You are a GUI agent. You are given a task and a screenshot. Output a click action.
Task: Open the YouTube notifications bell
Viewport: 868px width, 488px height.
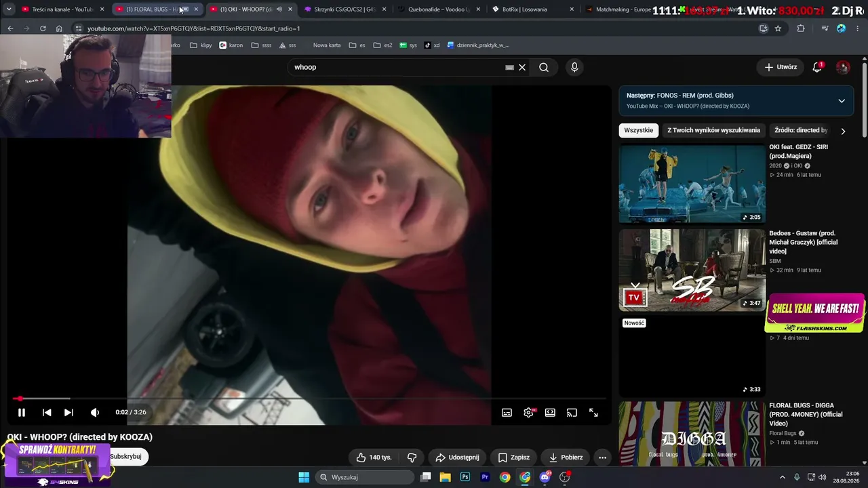tap(817, 67)
